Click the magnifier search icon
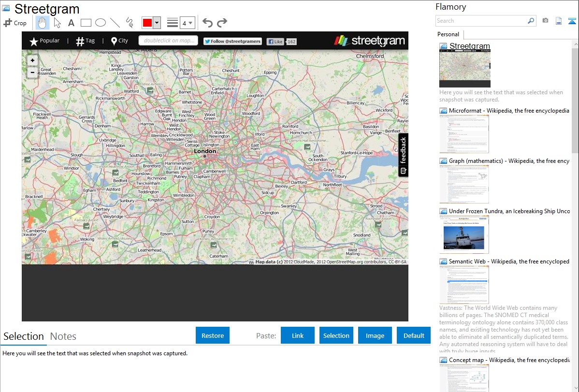This screenshot has height=392, width=579. tap(531, 21)
